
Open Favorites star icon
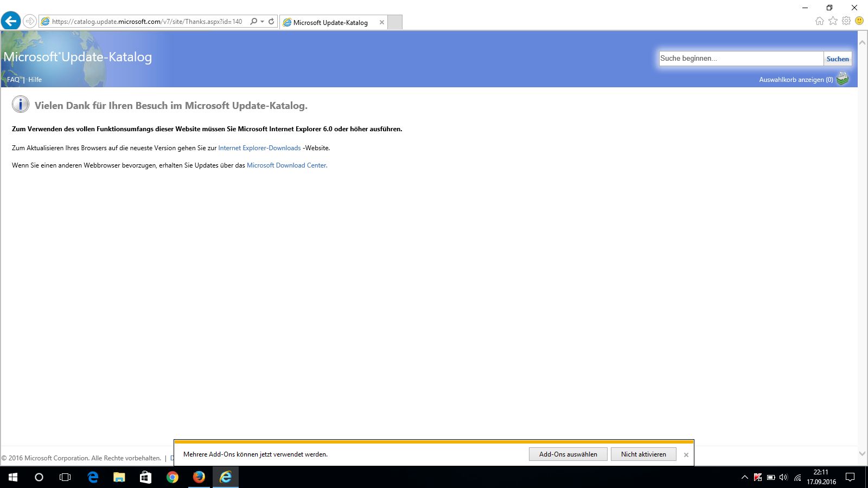point(833,21)
